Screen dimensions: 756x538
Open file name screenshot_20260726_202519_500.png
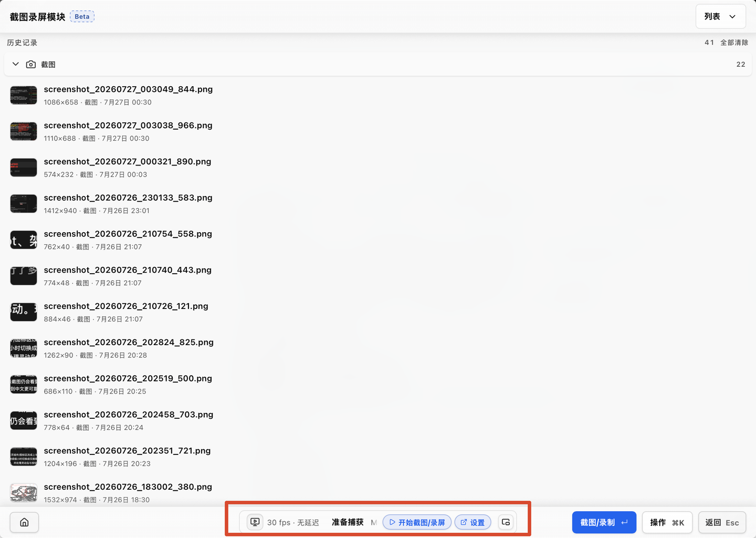128,379
